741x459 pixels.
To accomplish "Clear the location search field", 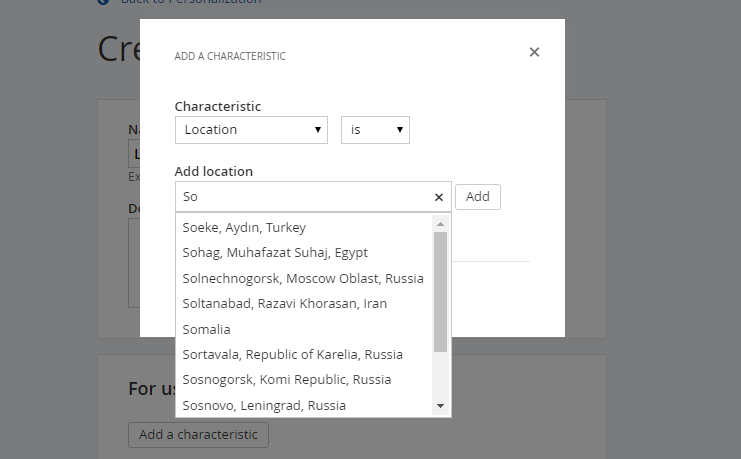I will coord(439,197).
